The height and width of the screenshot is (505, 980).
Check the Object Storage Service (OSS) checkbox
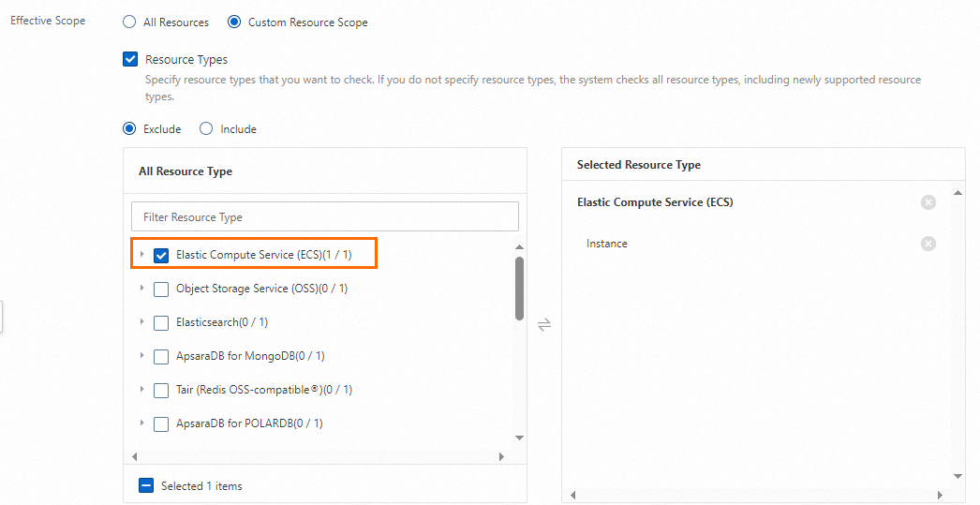(161, 290)
